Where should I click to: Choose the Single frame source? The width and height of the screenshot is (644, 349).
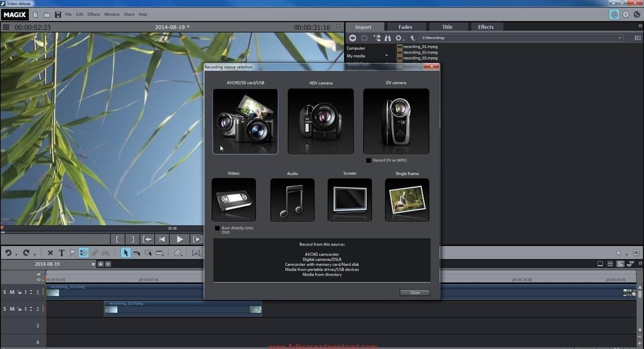coord(407,200)
